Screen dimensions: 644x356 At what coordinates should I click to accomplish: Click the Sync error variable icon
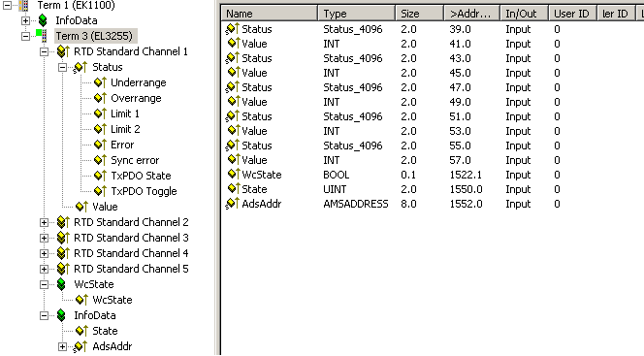point(100,160)
